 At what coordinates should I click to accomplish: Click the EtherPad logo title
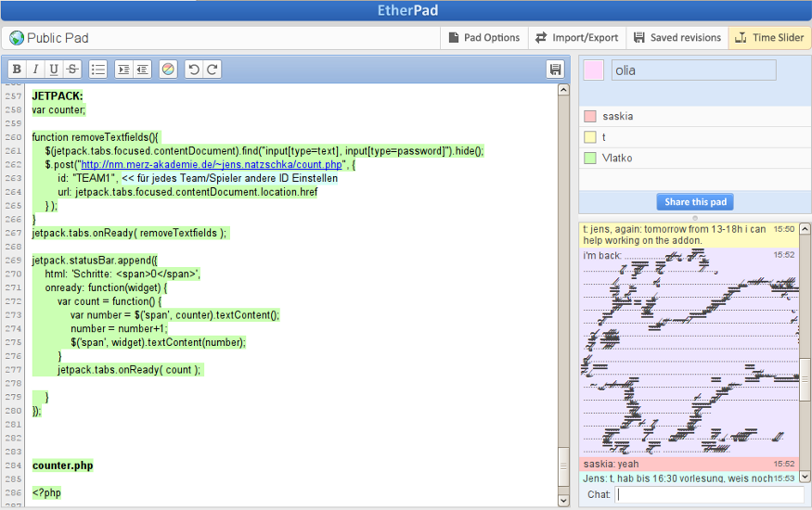pos(407,10)
